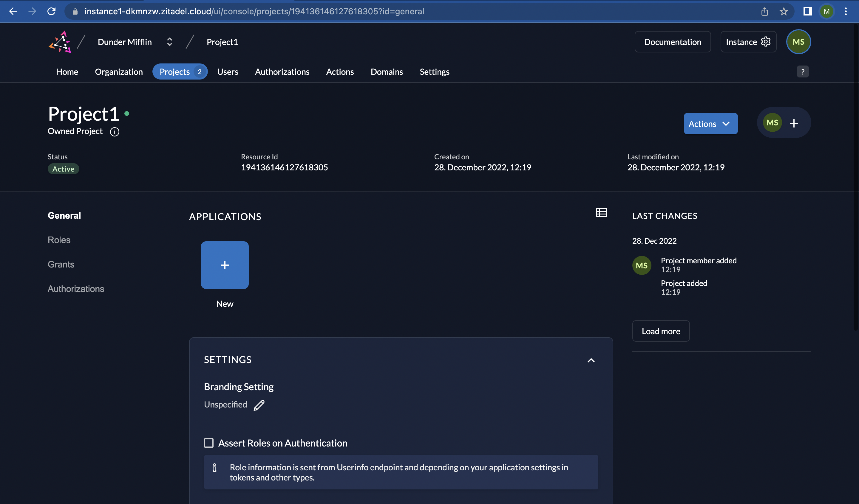
Task: Click the Load more button
Action: click(661, 331)
